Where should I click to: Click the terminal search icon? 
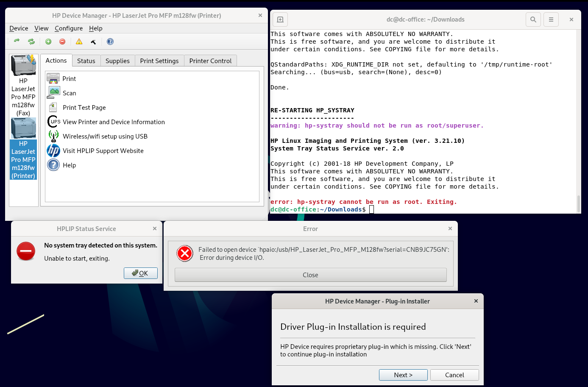click(533, 19)
